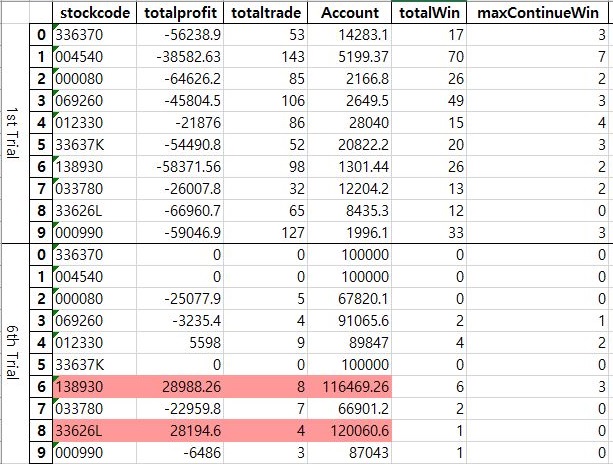
Task: Select the Account cell showing 8435.3
Action: (350, 211)
